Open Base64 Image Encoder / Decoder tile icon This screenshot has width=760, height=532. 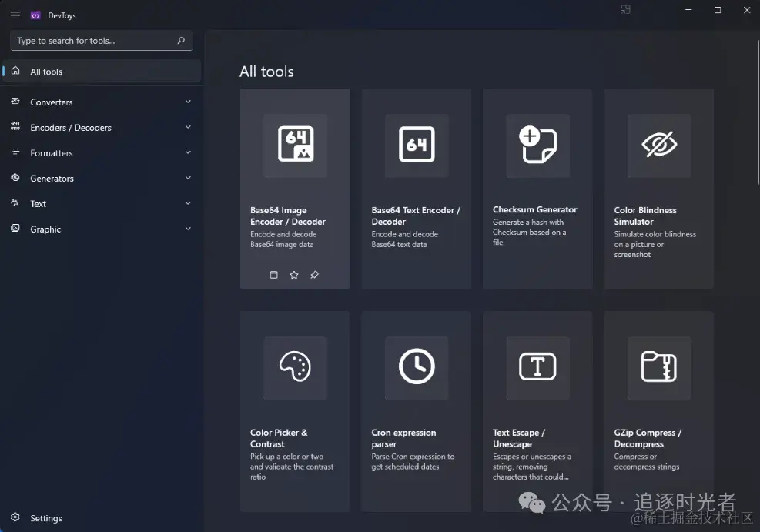295,145
